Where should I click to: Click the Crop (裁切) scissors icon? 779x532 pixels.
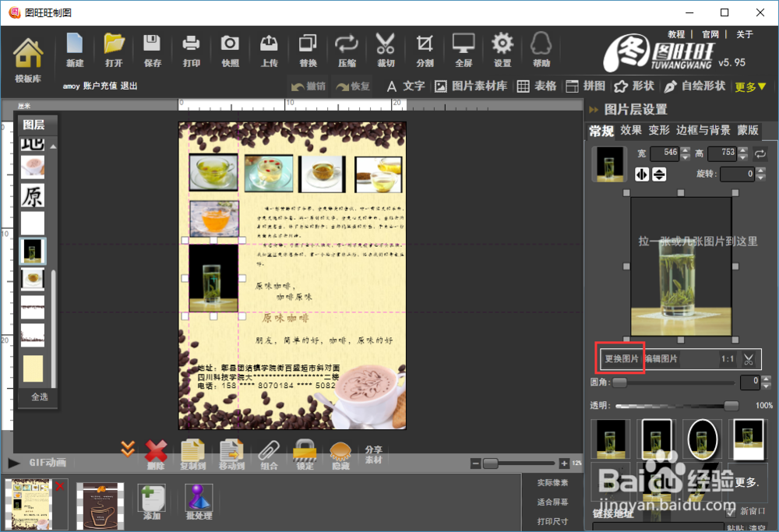[386, 44]
